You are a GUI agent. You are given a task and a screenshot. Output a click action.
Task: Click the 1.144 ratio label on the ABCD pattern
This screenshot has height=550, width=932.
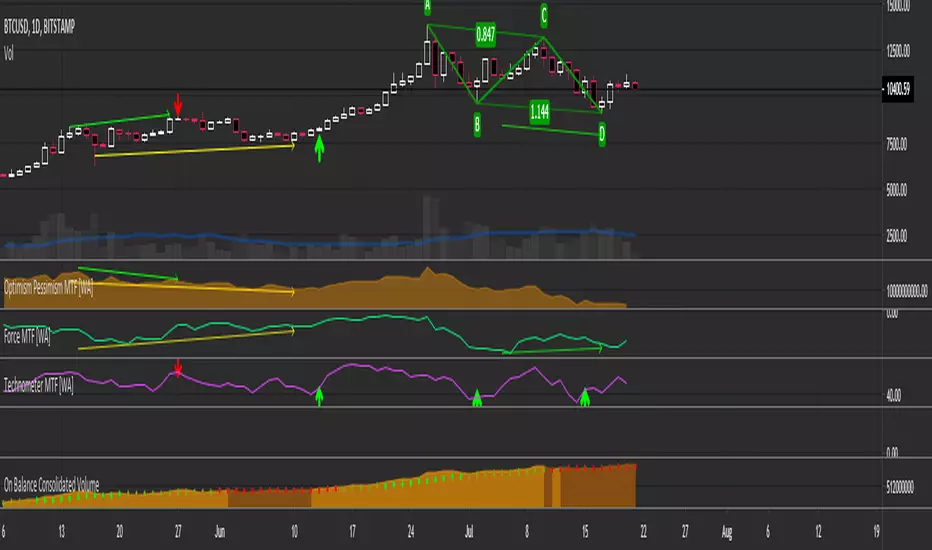point(540,111)
